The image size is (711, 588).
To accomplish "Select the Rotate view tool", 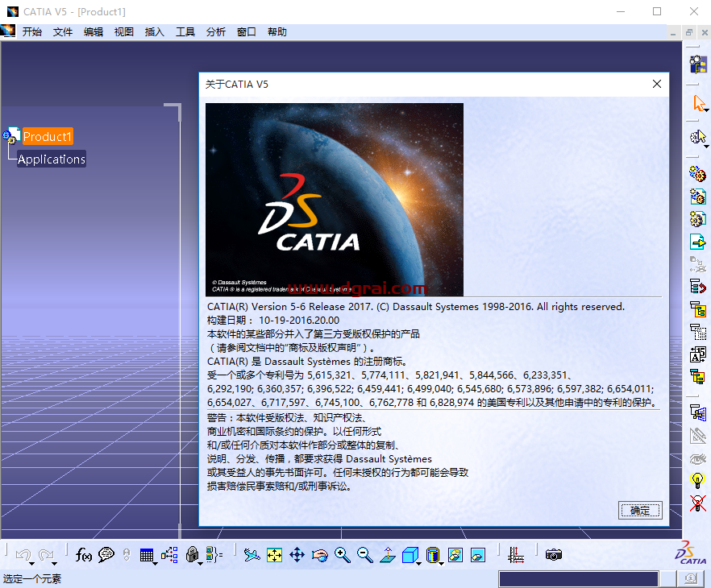I will pos(320,554).
